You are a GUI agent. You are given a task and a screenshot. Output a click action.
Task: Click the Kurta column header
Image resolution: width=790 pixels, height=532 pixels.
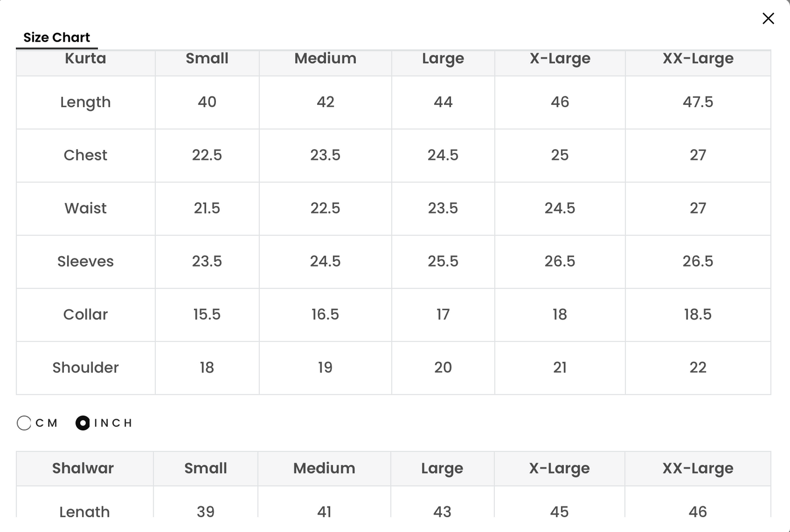point(85,59)
